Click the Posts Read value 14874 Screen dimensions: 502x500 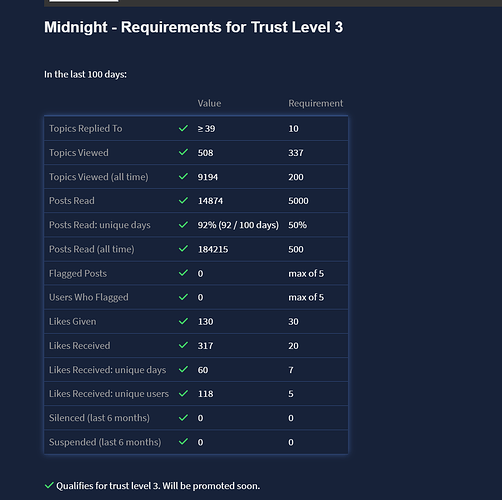click(210, 201)
